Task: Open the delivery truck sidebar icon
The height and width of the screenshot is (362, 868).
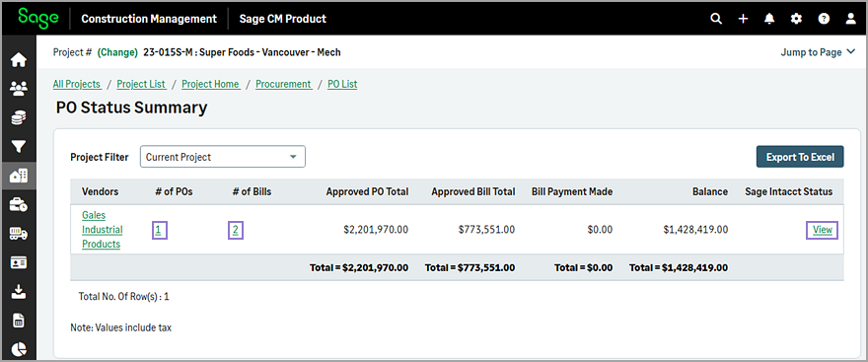Action: click(x=19, y=234)
